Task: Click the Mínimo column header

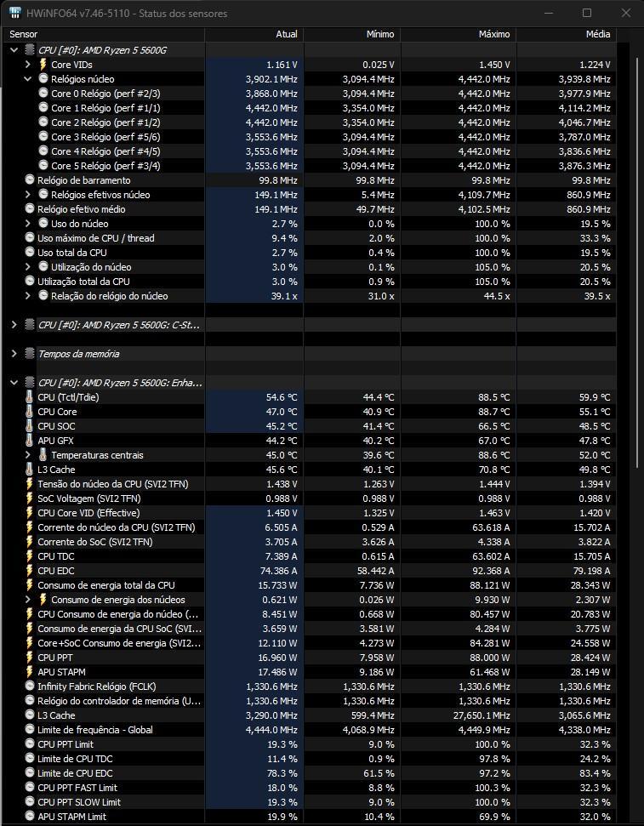Action: 352,34
